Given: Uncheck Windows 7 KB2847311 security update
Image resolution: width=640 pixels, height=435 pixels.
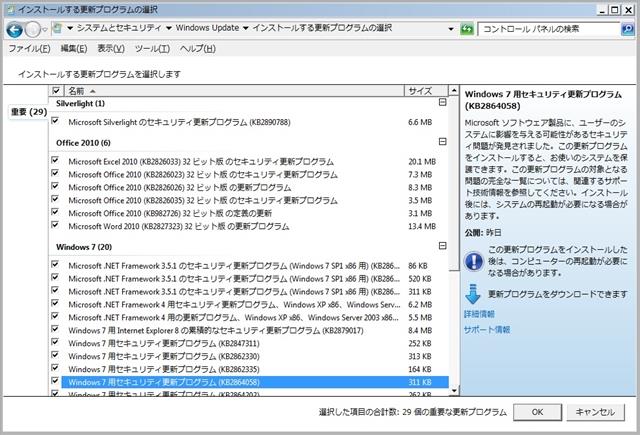Looking at the screenshot, I should click(55, 342).
